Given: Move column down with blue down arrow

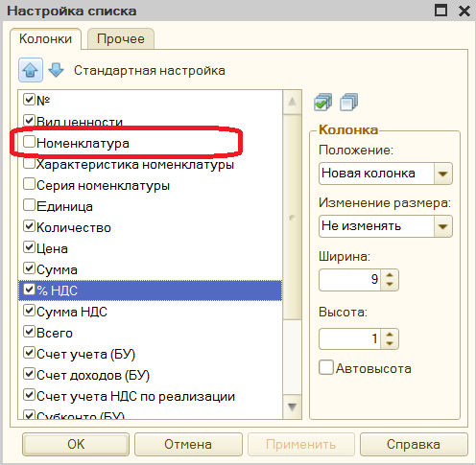Looking at the screenshot, I should 56,70.
